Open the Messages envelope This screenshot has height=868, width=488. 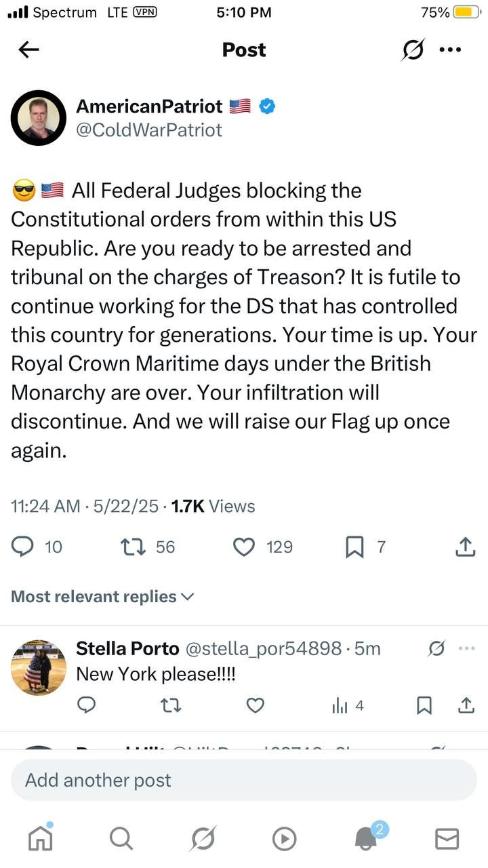click(447, 839)
